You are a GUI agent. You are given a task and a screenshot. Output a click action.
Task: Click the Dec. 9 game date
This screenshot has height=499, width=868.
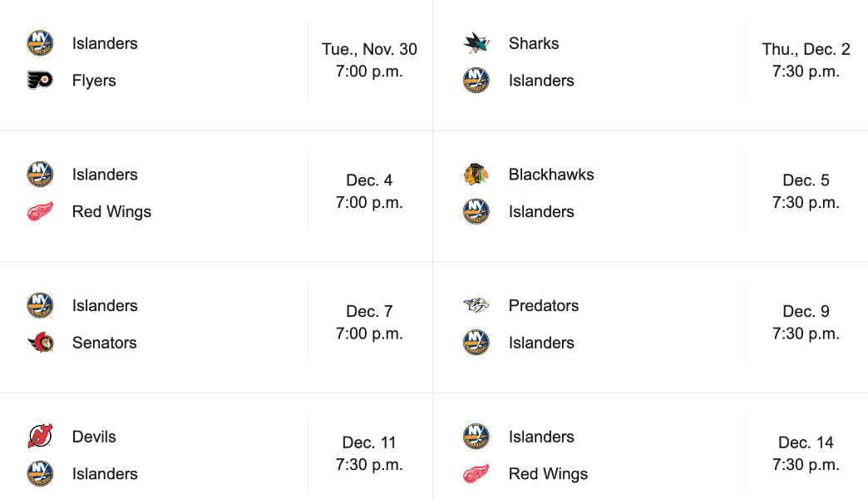click(806, 311)
